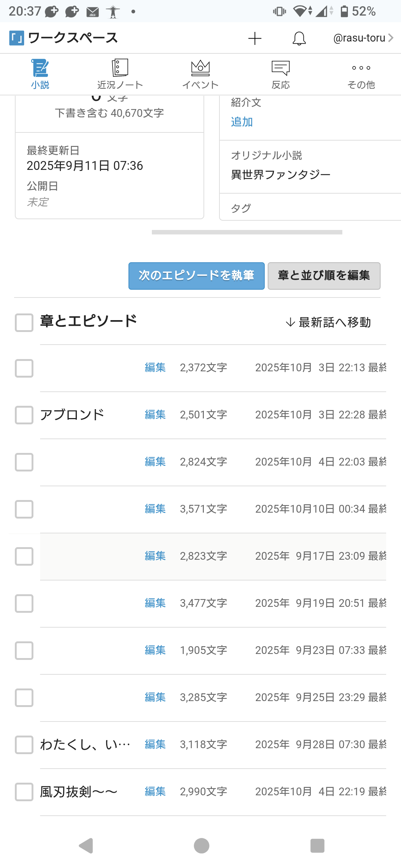Open the truncated わたくし、い… episode title

(85, 744)
